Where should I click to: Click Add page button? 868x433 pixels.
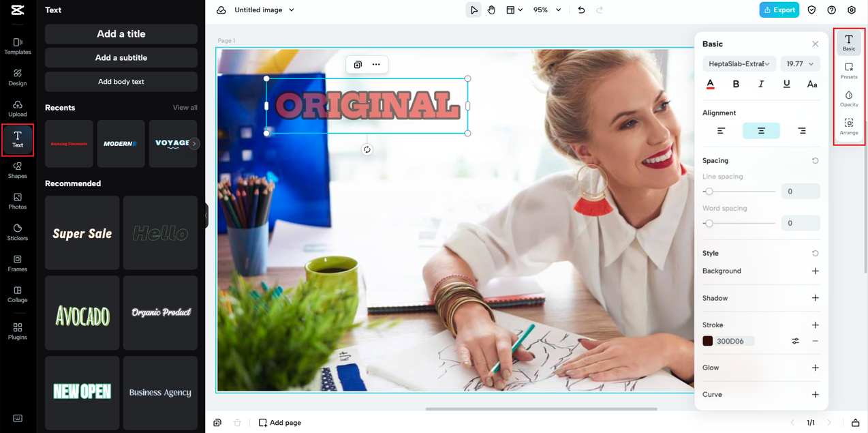coord(280,423)
